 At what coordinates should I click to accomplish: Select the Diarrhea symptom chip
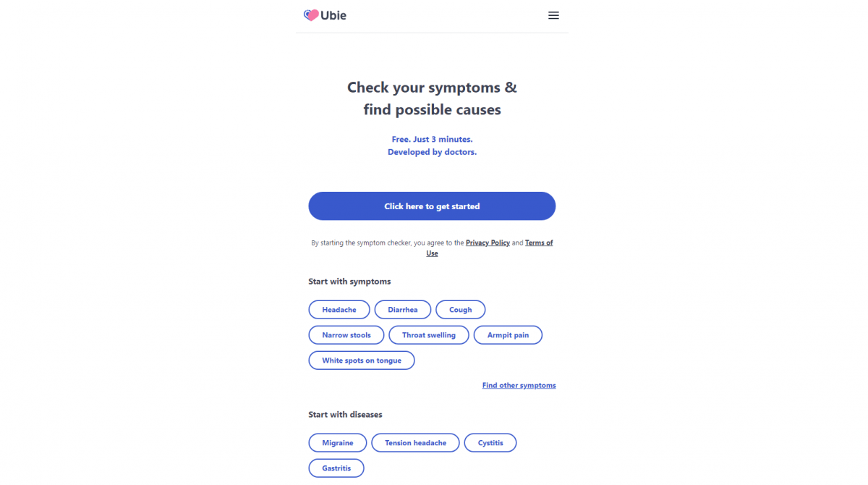(403, 310)
